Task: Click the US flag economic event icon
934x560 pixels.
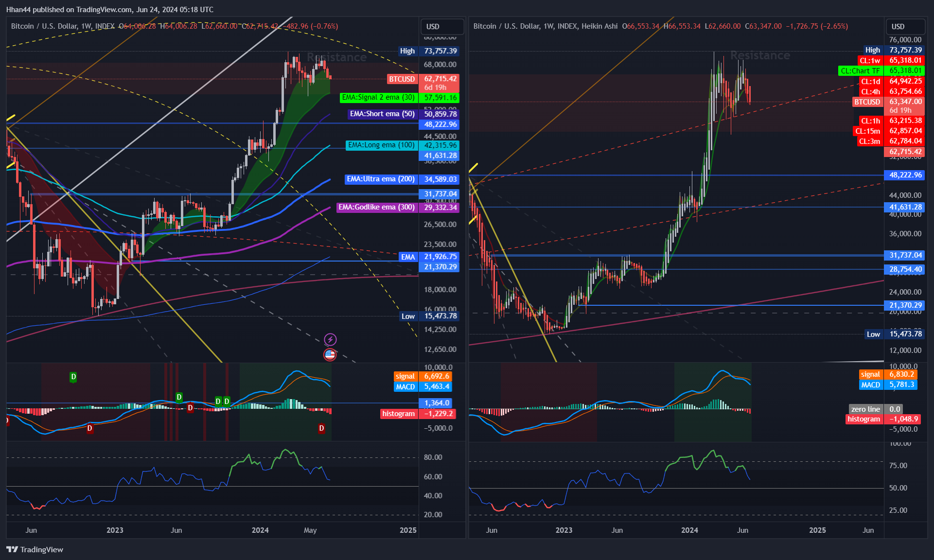Action: pos(330,354)
